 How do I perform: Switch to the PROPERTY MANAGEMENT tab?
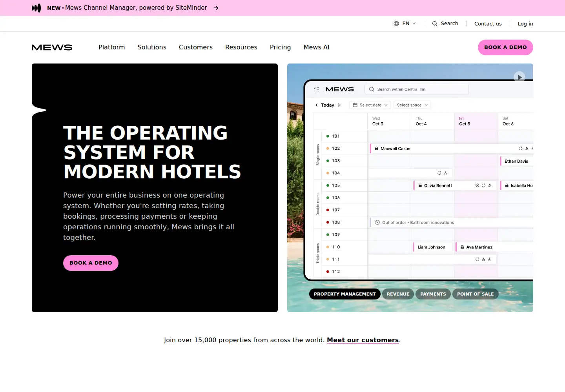(345, 294)
